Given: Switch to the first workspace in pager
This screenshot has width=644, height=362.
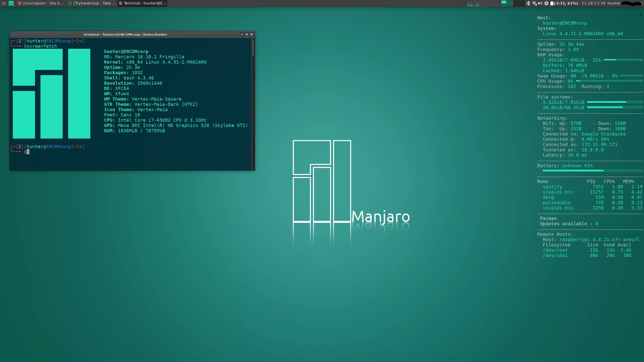Looking at the screenshot, I should (x=507, y=3).
